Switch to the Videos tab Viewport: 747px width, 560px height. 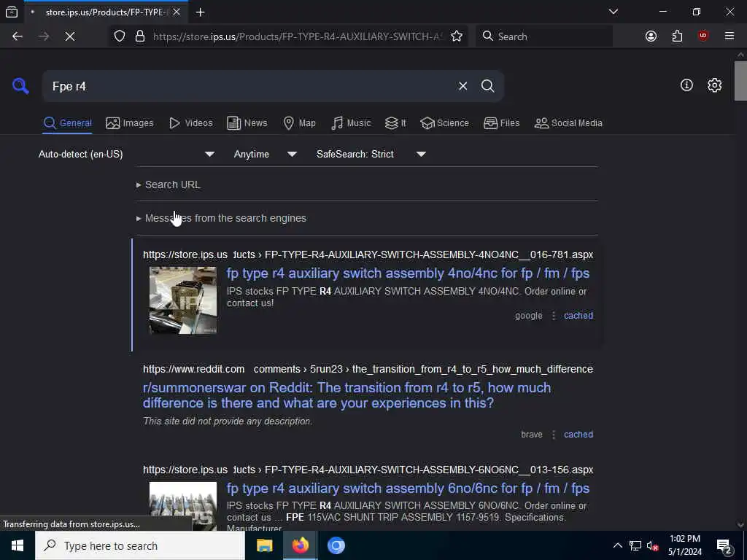[x=190, y=122]
